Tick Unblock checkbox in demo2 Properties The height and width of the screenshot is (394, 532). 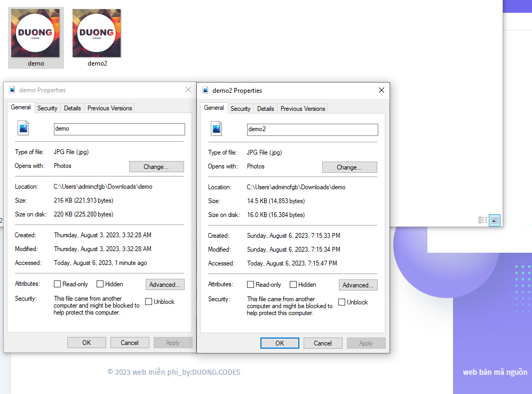tap(342, 302)
